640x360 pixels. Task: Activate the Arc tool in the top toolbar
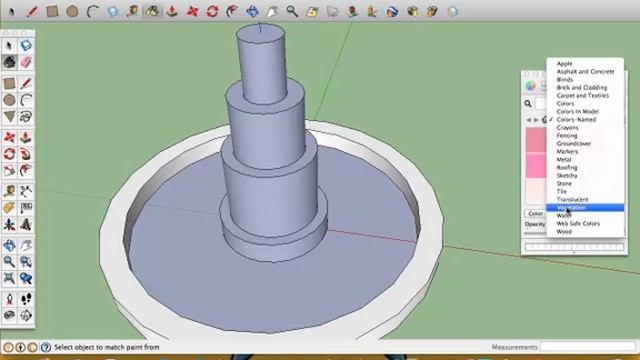pyautogui.click(x=93, y=11)
